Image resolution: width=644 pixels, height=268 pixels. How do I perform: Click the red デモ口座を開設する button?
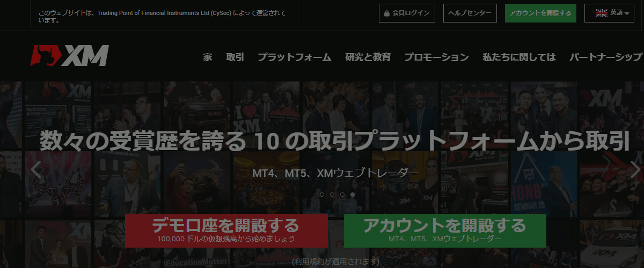pos(226,230)
